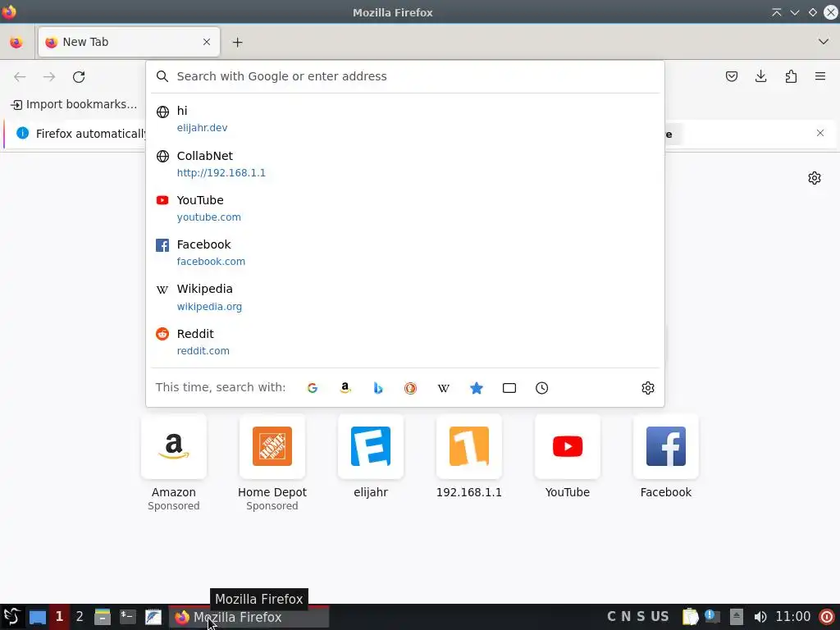The width and height of the screenshot is (840, 630).
Task: Click the red power tray icon
Action: (x=827, y=617)
